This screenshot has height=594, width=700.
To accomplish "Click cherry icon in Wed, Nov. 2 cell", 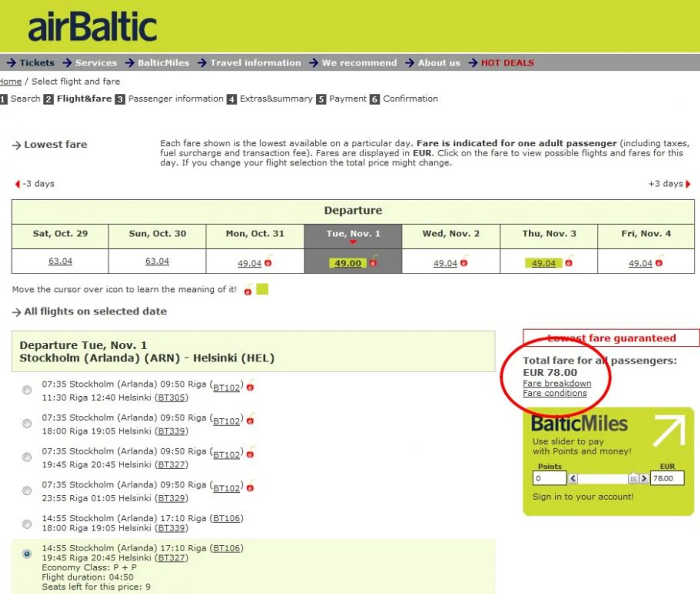I will (x=464, y=261).
